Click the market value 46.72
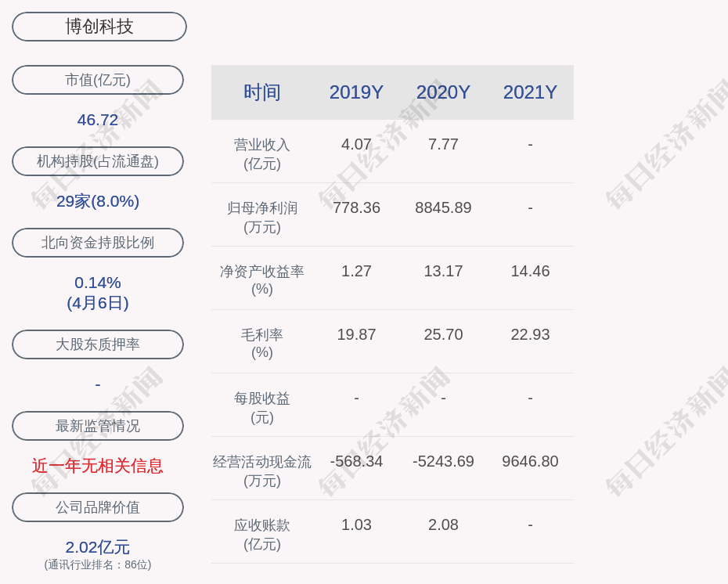Screen dimensions: 728x584 point(98,120)
